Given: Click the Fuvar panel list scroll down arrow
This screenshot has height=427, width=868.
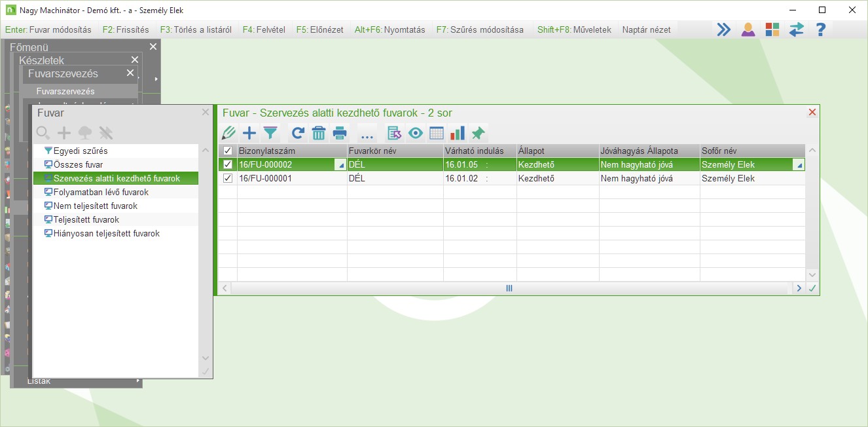Looking at the screenshot, I should click(206, 358).
